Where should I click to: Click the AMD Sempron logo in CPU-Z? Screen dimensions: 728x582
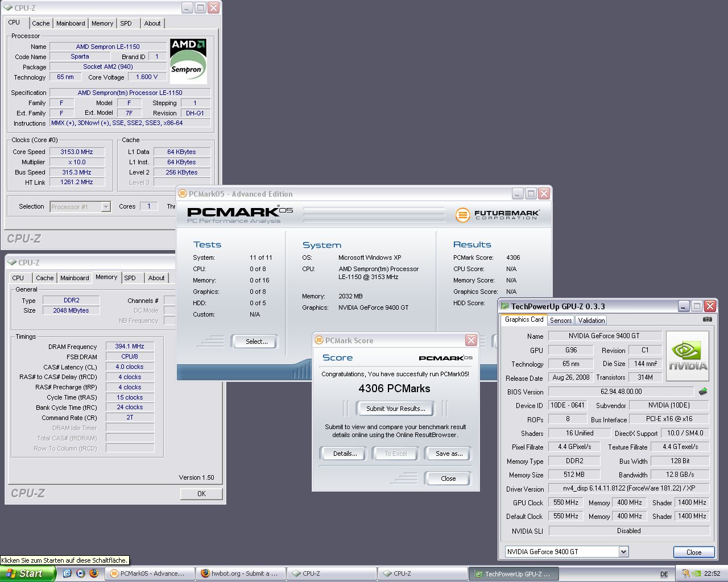click(188, 61)
